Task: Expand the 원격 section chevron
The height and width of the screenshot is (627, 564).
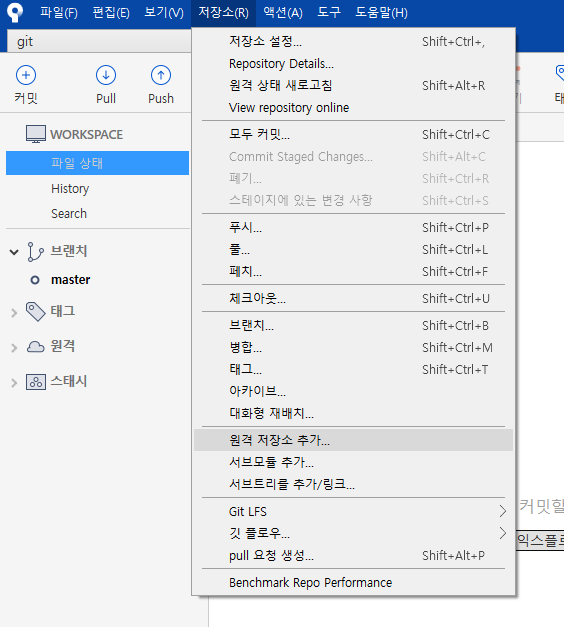Action: click(x=14, y=348)
